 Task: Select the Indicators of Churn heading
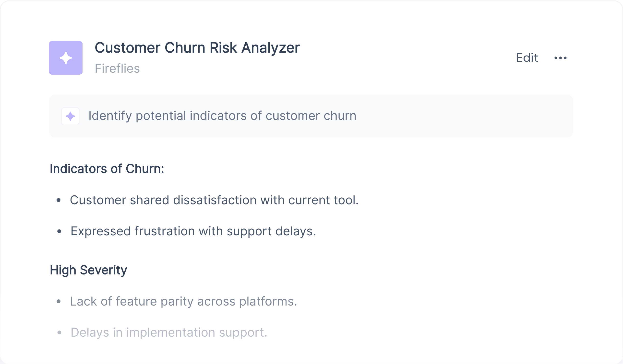[107, 169]
